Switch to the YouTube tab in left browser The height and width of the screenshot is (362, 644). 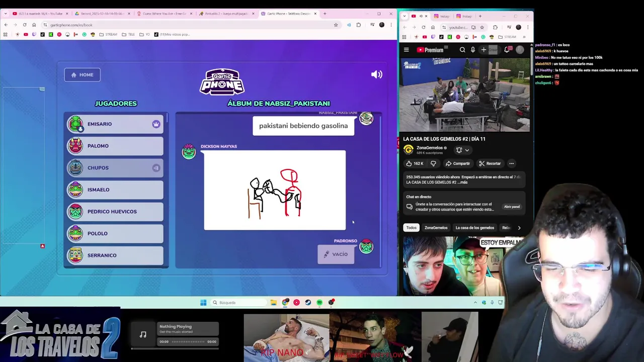[40, 14]
